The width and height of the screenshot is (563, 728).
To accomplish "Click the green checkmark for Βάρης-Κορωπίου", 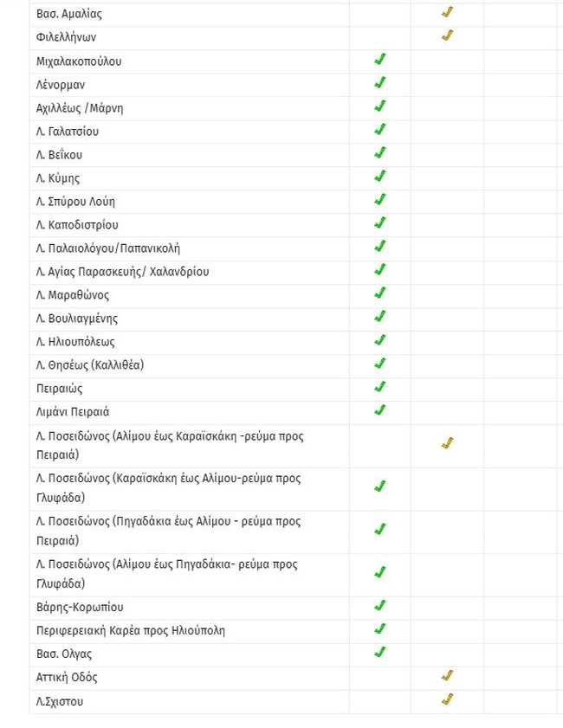I will pyautogui.click(x=379, y=605).
